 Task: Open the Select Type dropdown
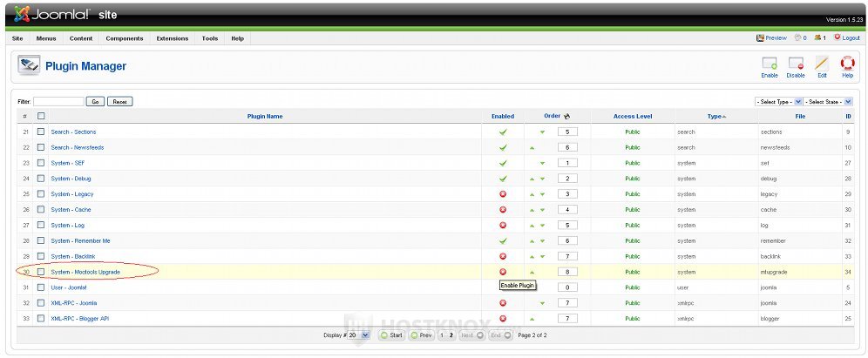778,102
